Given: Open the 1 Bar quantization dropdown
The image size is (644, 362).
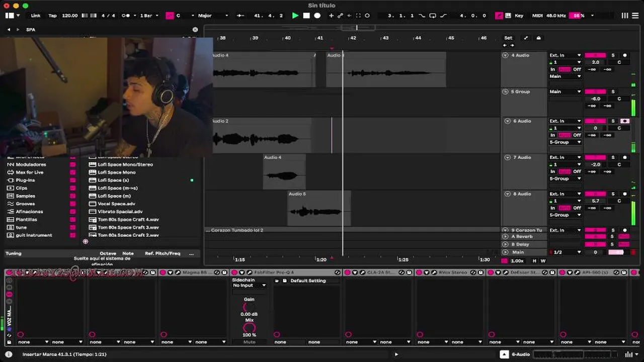Looking at the screenshot, I should [149, 16].
